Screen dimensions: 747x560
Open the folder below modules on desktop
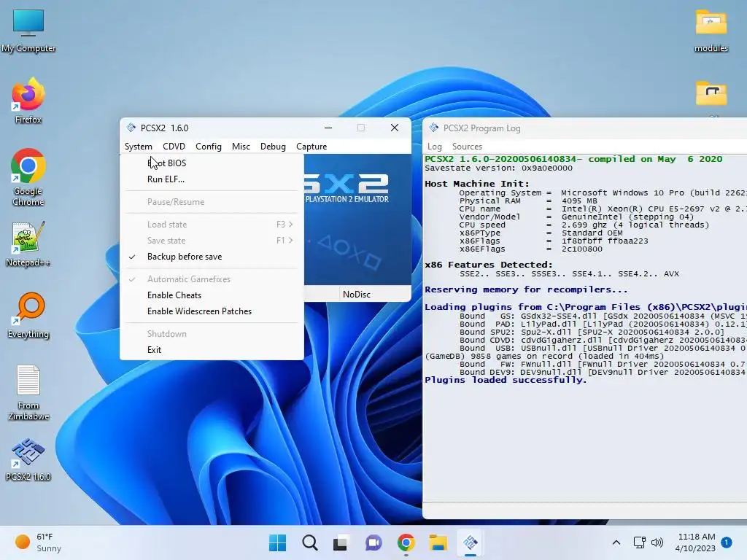[711, 93]
